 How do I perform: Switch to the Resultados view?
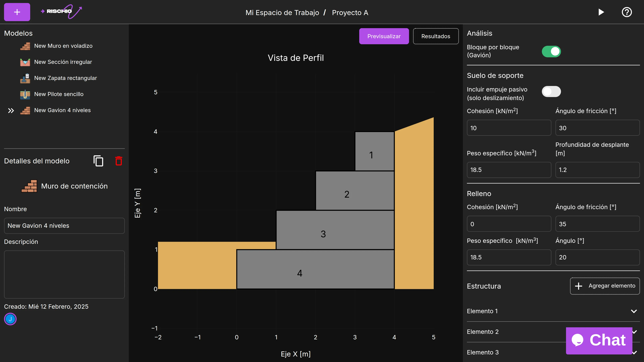click(436, 36)
